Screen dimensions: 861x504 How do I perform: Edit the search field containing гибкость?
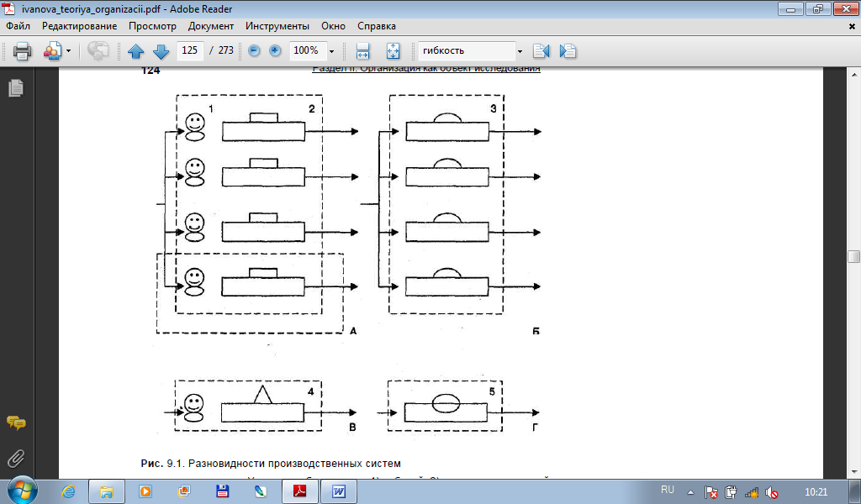(x=467, y=50)
